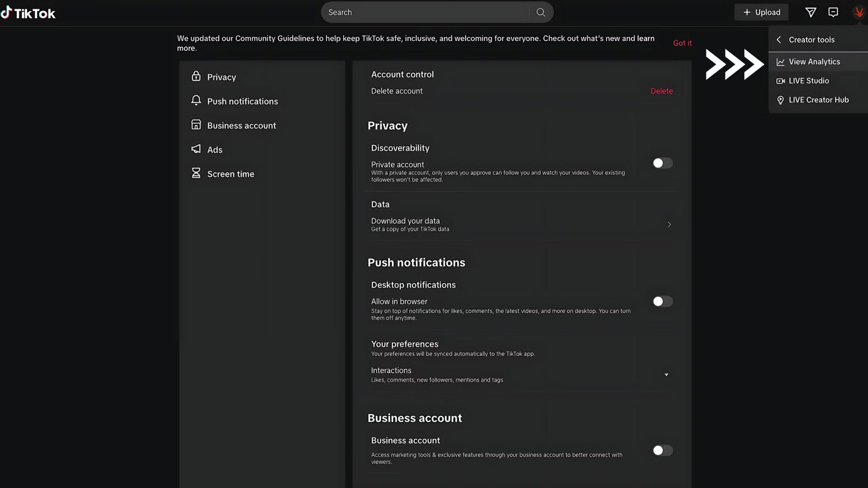Click the lock icon beside Privacy
Screen dimensions: 868x488
[x=196, y=76]
